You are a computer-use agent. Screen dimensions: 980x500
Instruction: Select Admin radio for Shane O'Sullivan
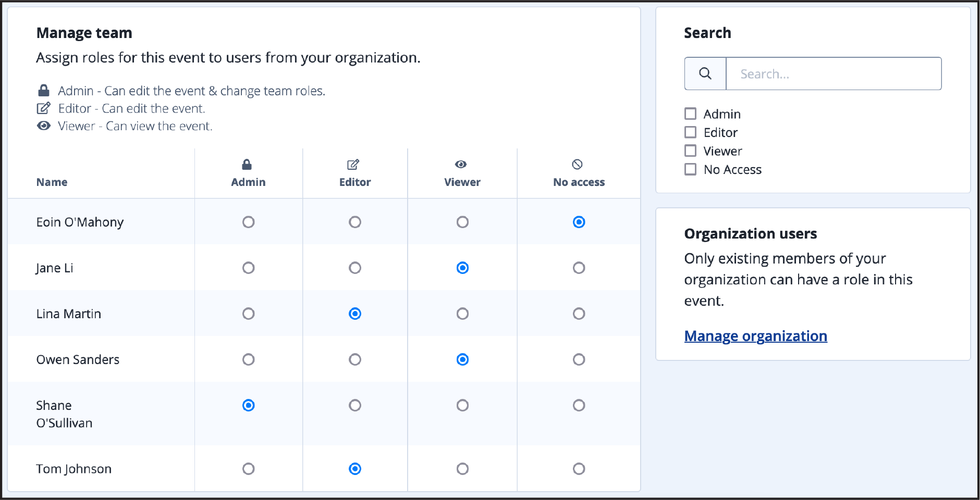coord(249,405)
